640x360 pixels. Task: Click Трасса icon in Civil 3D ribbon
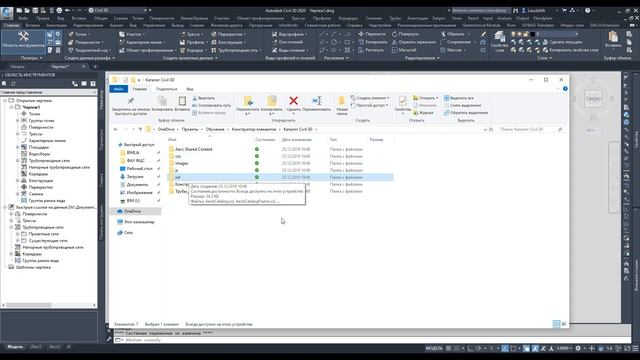[182, 34]
